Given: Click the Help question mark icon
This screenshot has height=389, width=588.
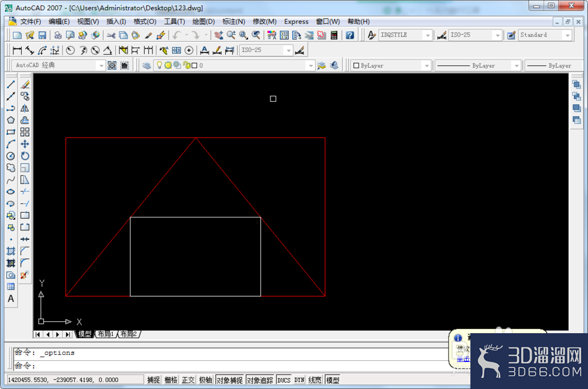Looking at the screenshot, I should click(350, 35).
